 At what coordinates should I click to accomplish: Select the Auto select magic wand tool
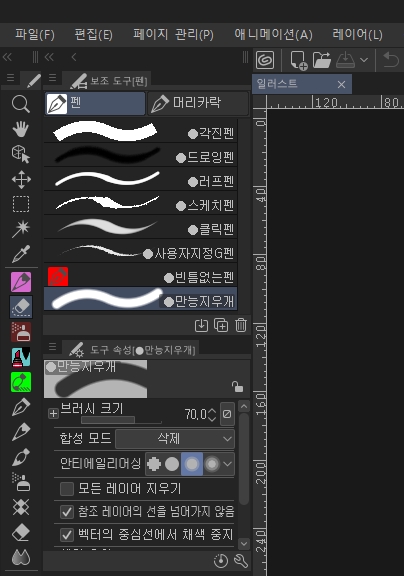click(21, 229)
